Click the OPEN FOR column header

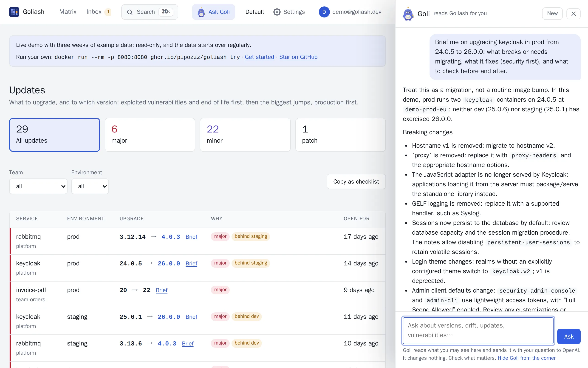(356, 219)
